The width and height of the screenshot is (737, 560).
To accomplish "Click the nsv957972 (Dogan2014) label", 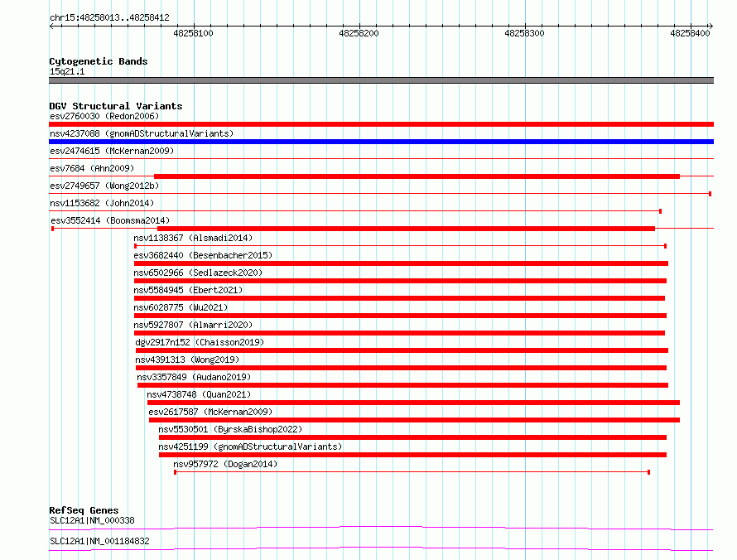I will click(x=225, y=464).
